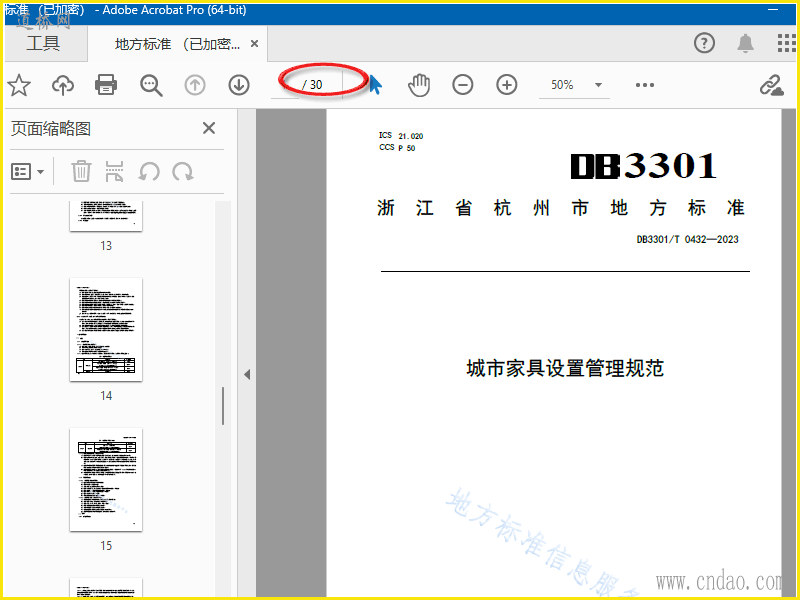Screen dimensions: 800x600
Task: Open notifications bell
Action: click(x=745, y=43)
